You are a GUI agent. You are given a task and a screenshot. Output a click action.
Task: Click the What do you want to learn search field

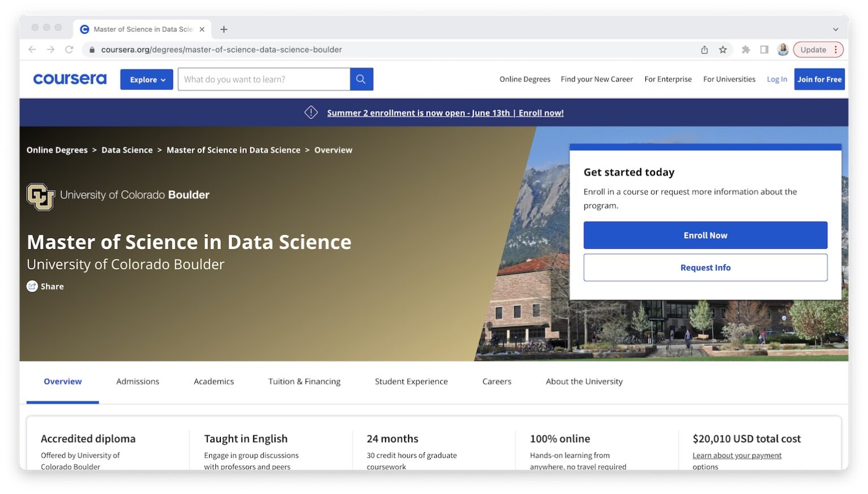click(x=263, y=79)
